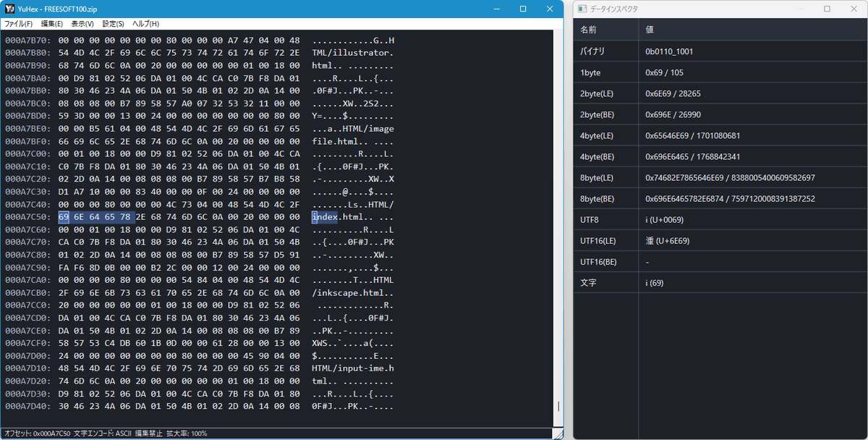The height and width of the screenshot is (440, 868).
Task: Open the 設定(S) menu
Action: 114,24
